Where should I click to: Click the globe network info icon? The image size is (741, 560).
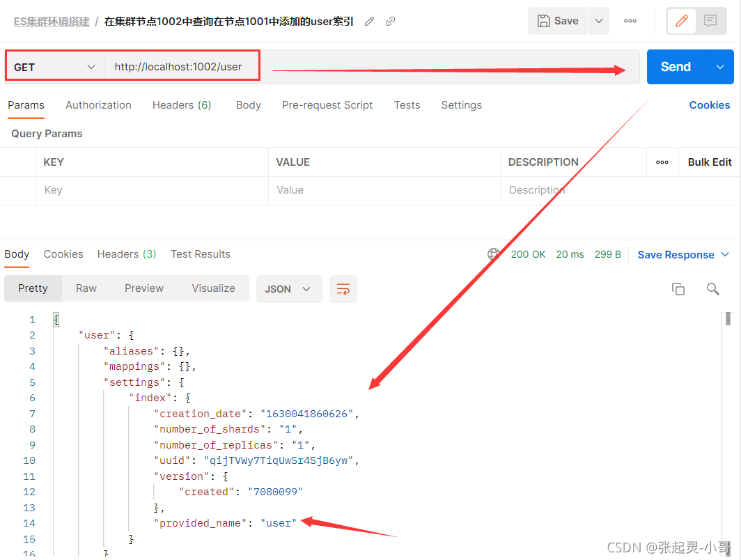click(493, 254)
